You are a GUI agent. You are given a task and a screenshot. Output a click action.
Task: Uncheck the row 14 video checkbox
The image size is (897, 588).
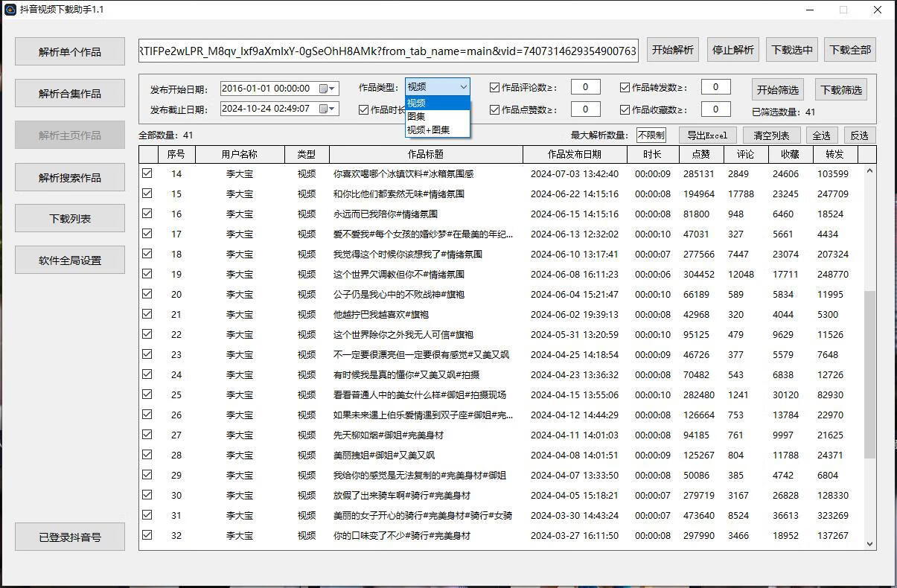(x=147, y=173)
